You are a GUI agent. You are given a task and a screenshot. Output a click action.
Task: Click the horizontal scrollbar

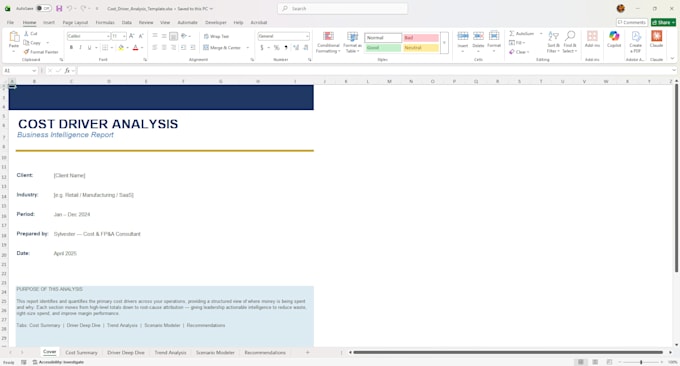tap(508, 353)
